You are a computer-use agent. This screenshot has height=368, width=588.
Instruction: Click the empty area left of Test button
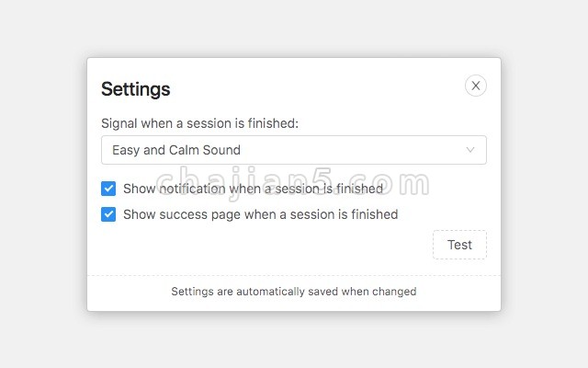pos(263,245)
